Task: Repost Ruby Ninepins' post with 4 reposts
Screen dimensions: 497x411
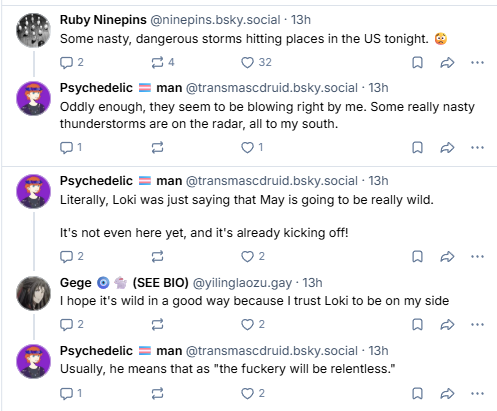Action: click(x=163, y=63)
